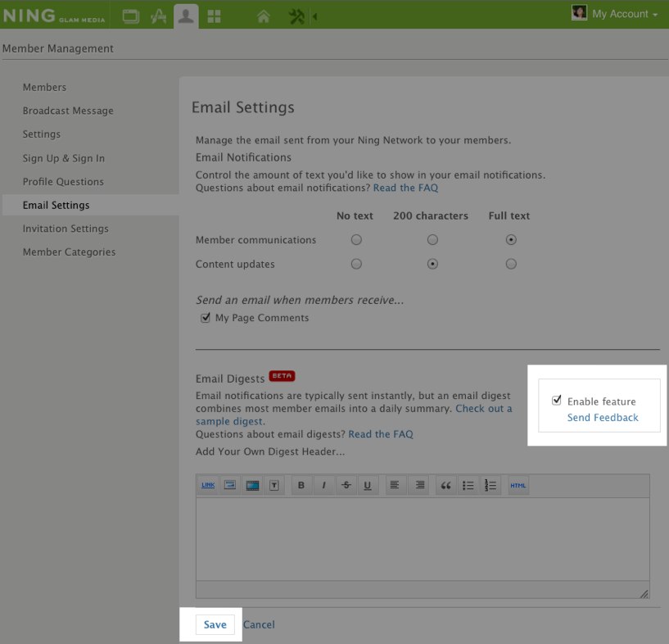Collapse the admin toolbar using arrow
669x644 pixels.
[x=315, y=16]
